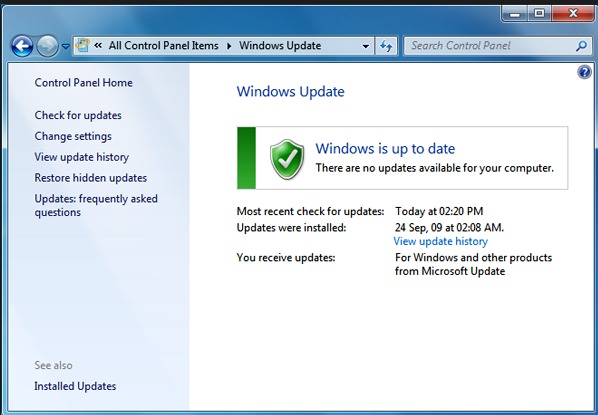Close the Windows Update window
Viewport: 598px width, 415px height.
[x=573, y=14]
